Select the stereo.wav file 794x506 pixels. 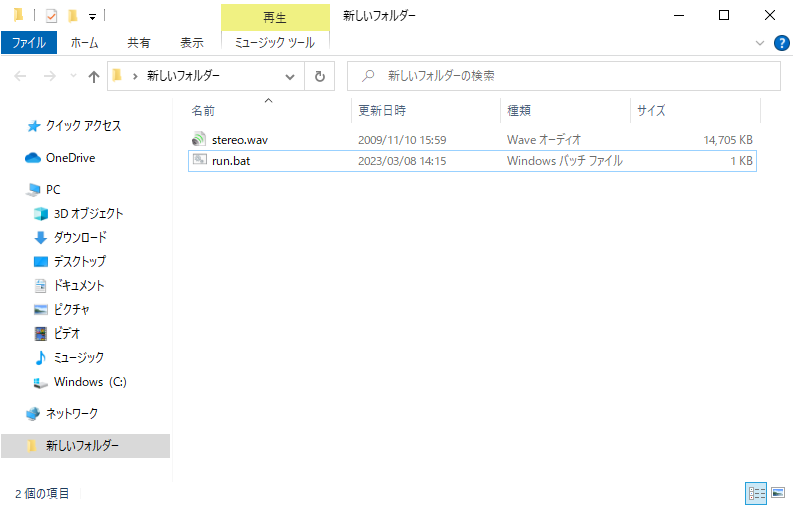(472, 140)
